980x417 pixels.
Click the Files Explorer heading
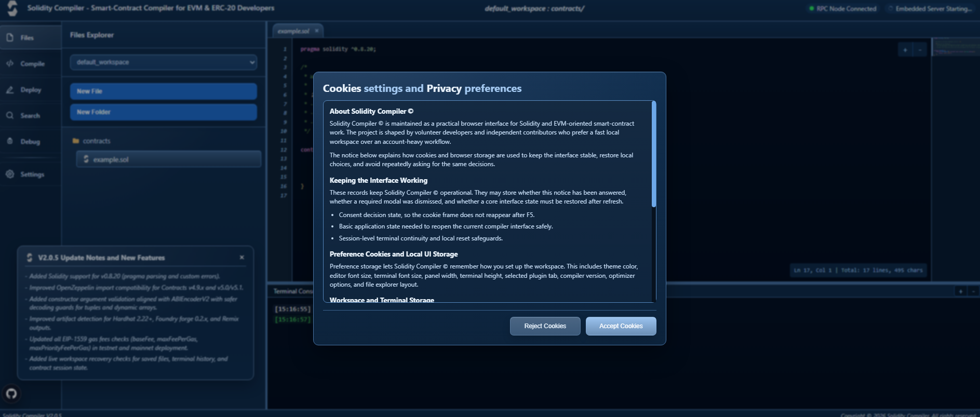[x=92, y=35]
